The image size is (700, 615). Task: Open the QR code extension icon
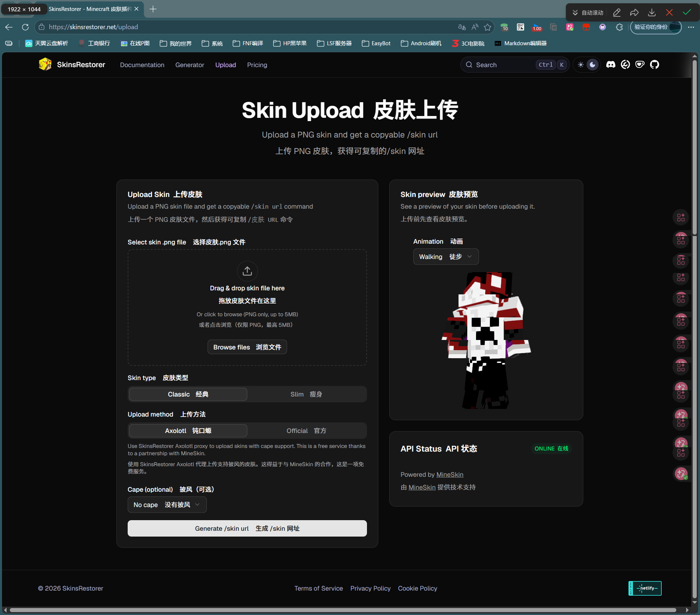click(x=521, y=27)
